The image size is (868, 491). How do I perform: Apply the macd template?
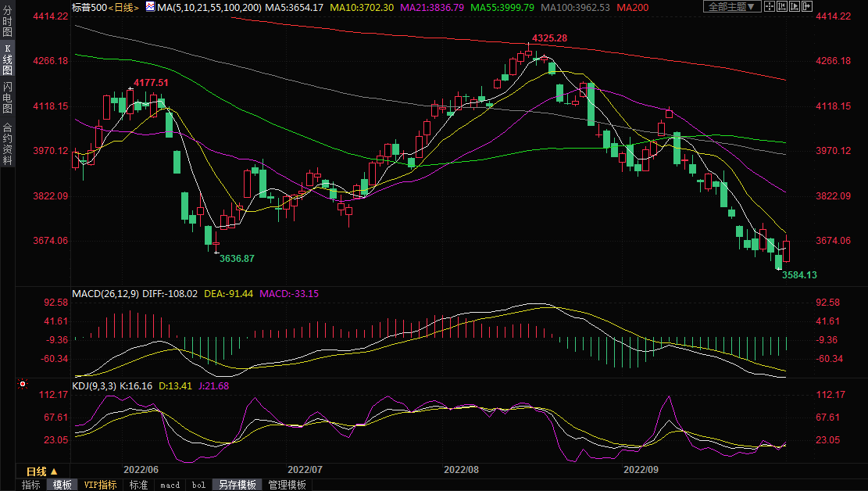[x=170, y=485]
